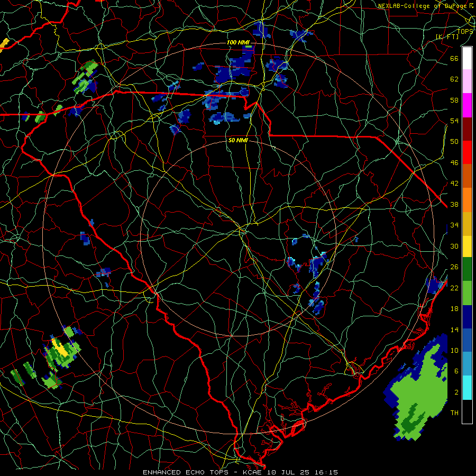Screen dimensions: 476x476
Task: Click the light pink legend swatch
Action: click(467, 81)
